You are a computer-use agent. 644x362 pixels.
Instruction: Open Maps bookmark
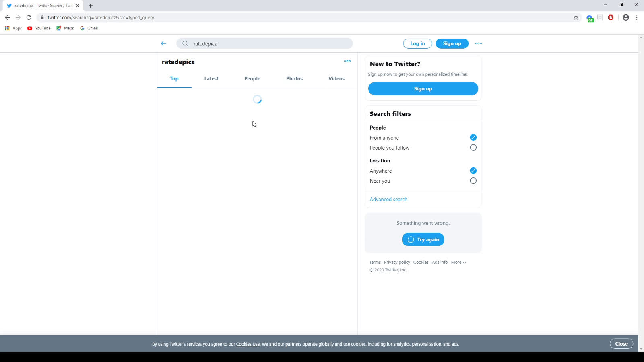(x=65, y=28)
